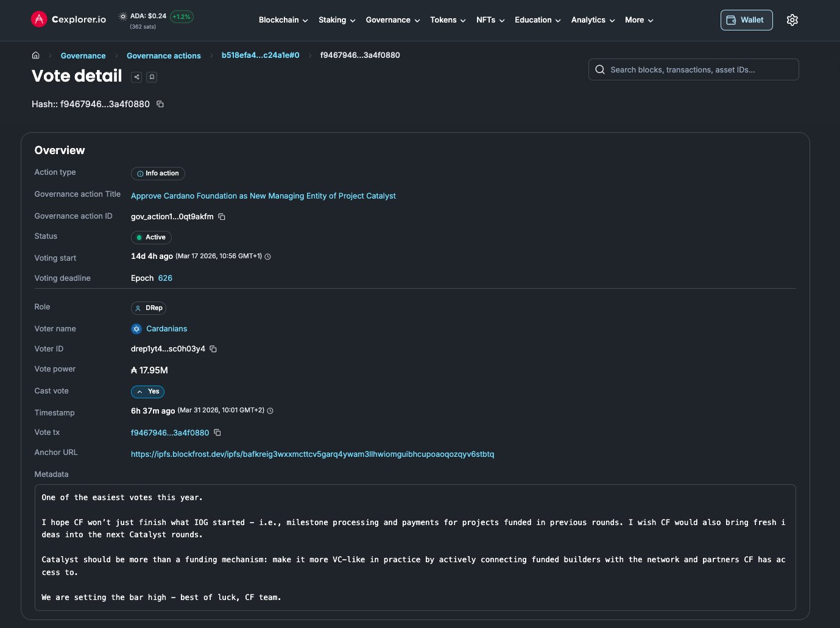
Task: Click the Cexplorer.io logo
Action: pyautogui.click(x=68, y=19)
